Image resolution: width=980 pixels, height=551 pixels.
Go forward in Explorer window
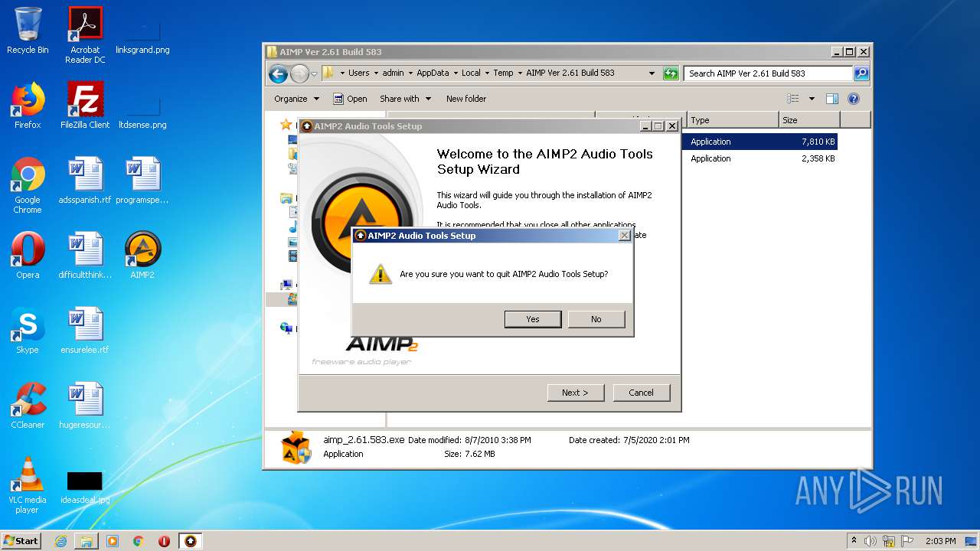(x=299, y=73)
